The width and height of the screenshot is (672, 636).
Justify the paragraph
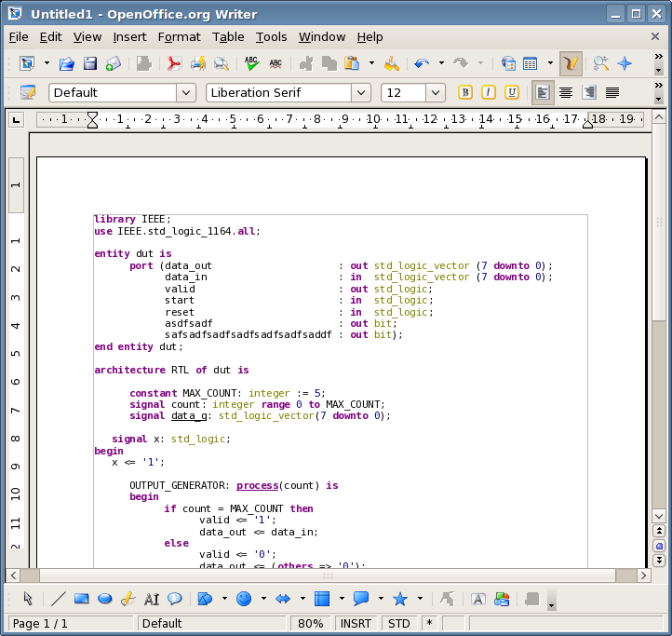click(612, 92)
